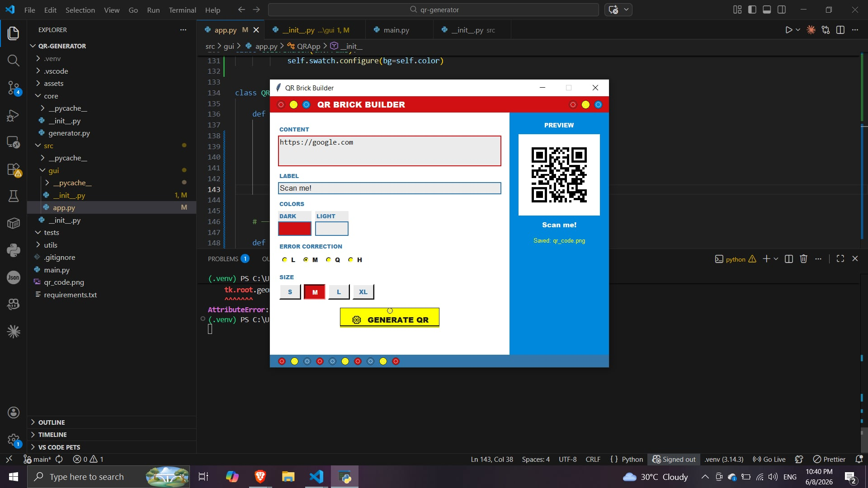The width and height of the screenshot is (868, 488).
Task: Split the editor right
Action: click(840, 30)
